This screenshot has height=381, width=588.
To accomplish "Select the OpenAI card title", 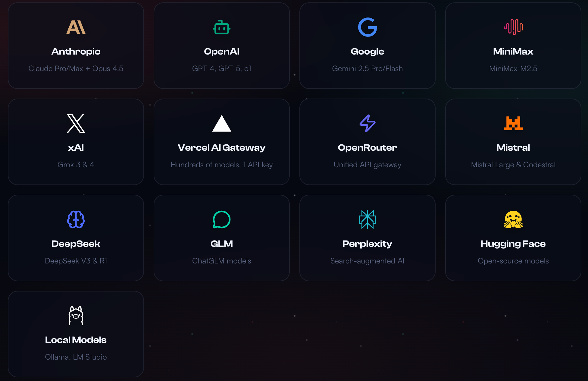I will 222,52.
